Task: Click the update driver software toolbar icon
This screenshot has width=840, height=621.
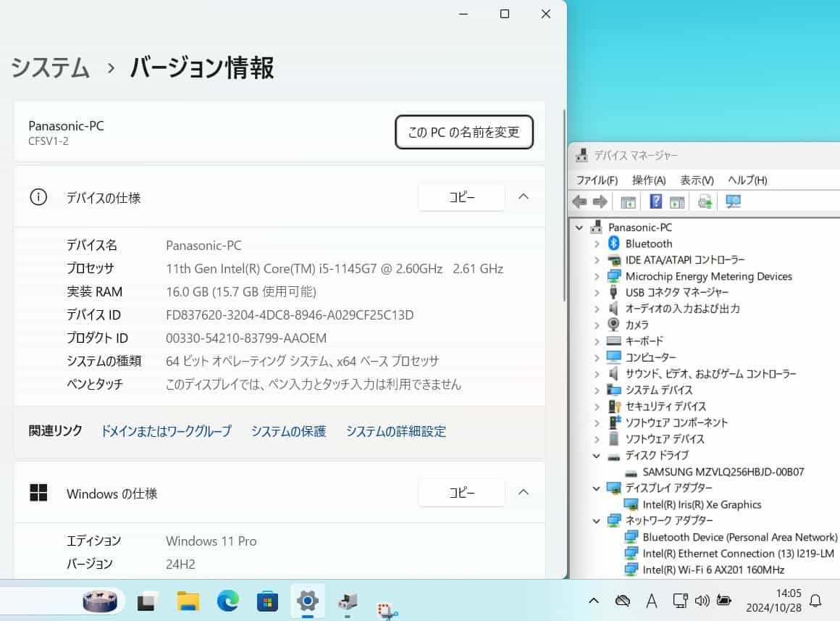Action: pos(705,202)
